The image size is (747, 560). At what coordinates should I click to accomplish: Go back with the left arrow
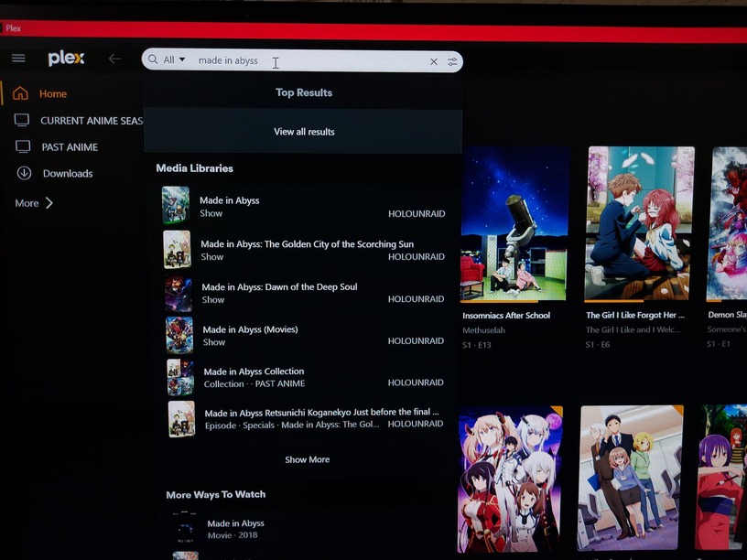tap(114, 59)
